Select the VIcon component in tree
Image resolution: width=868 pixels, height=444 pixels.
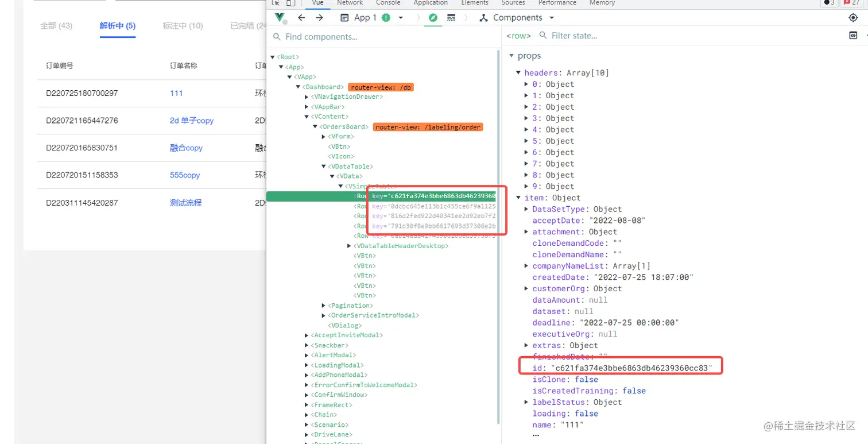(340, 156)
